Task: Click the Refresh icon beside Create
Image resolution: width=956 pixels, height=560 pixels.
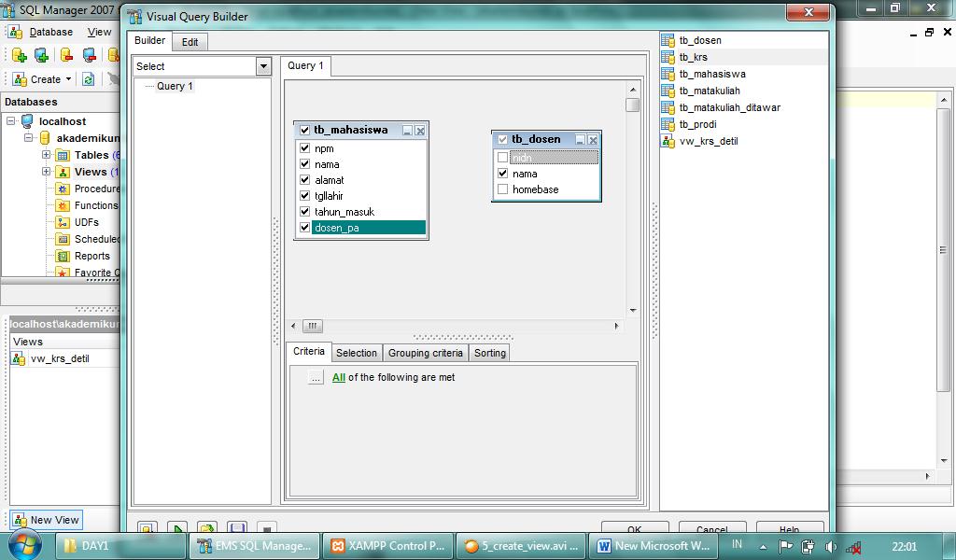Action: tap(89, 79)
